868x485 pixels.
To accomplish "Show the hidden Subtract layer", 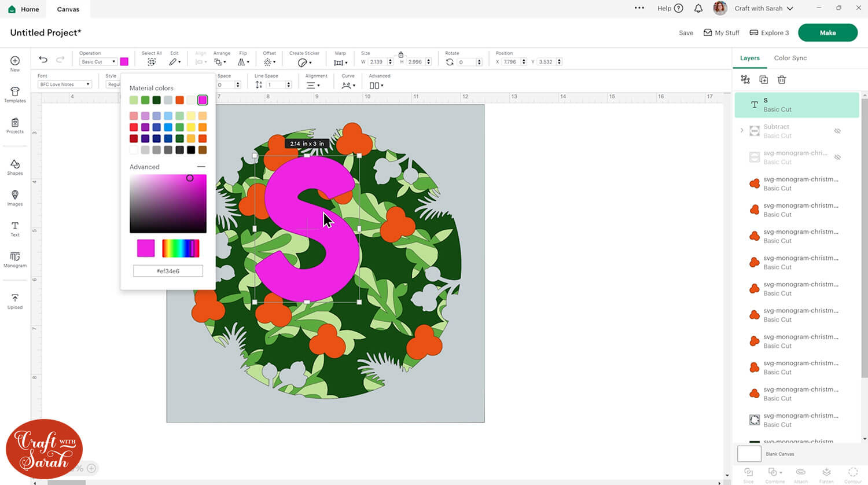I will click(837, 131).
